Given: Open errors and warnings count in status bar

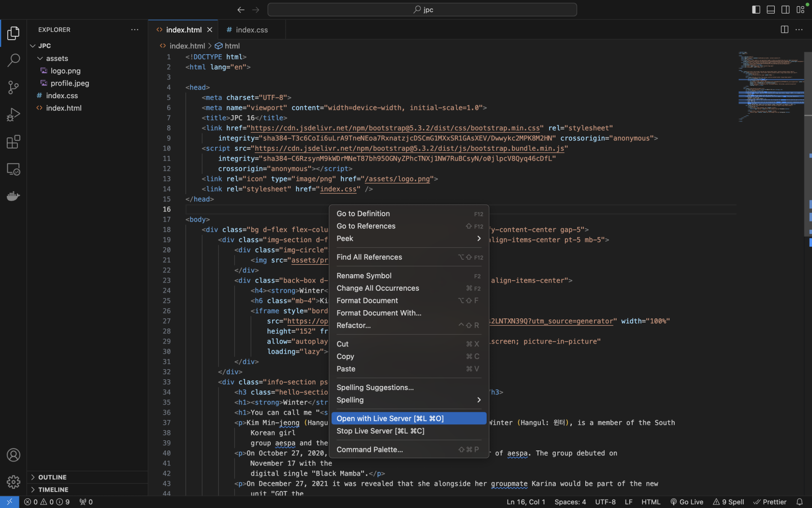Looking at the screenshot, I should 47,502.
